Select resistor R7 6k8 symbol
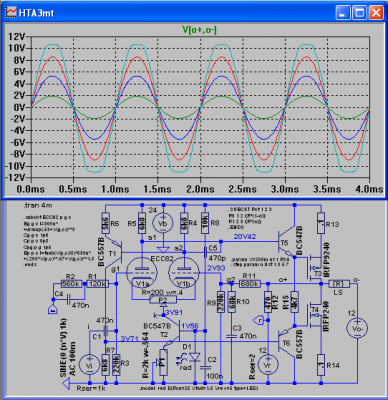This screenshot has width=388, height=400. pos(105,365)
